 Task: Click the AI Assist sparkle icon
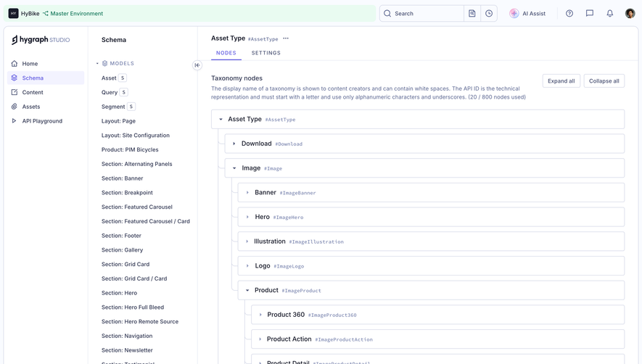pyautogui.click(x=514, y=14)
